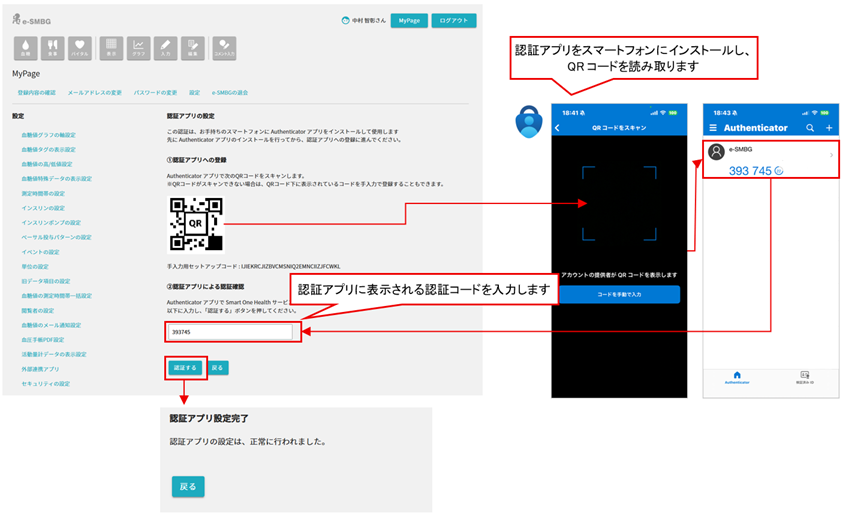843x519 pixels.
Task: Tap the e-SMBG account avatar in Authenticator
Action: point(716,152)
